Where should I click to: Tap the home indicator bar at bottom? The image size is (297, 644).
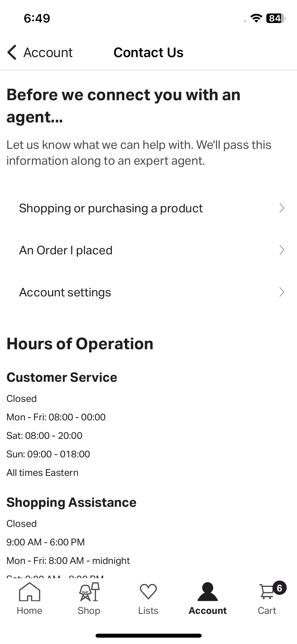148,636
